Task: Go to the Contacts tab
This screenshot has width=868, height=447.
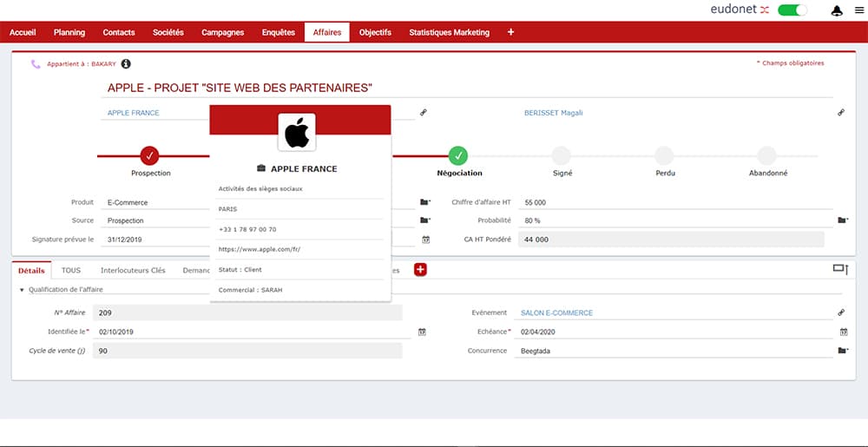Action: tap(118, 32)
